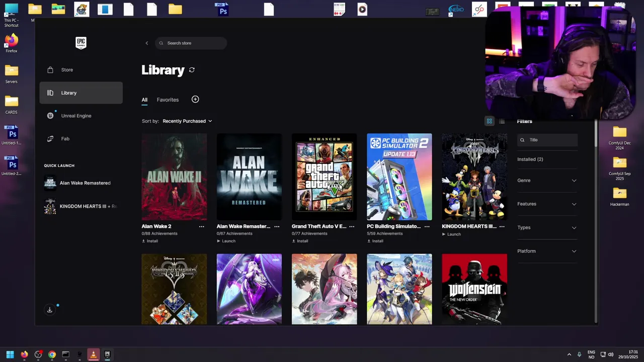Open options menu for Alan Wake 2
Image resolution: width=644 pixels, height=362 pixels.
[202, 226]
